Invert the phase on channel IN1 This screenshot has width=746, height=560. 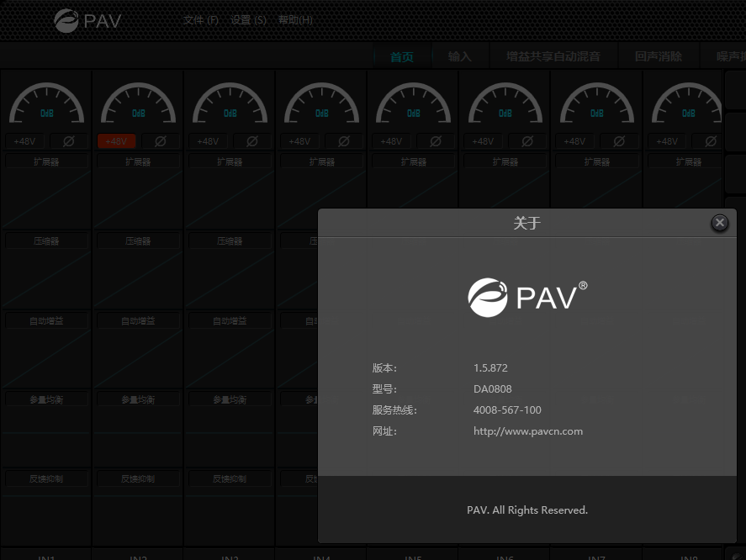pyautogui.click(x=68, y=141)
